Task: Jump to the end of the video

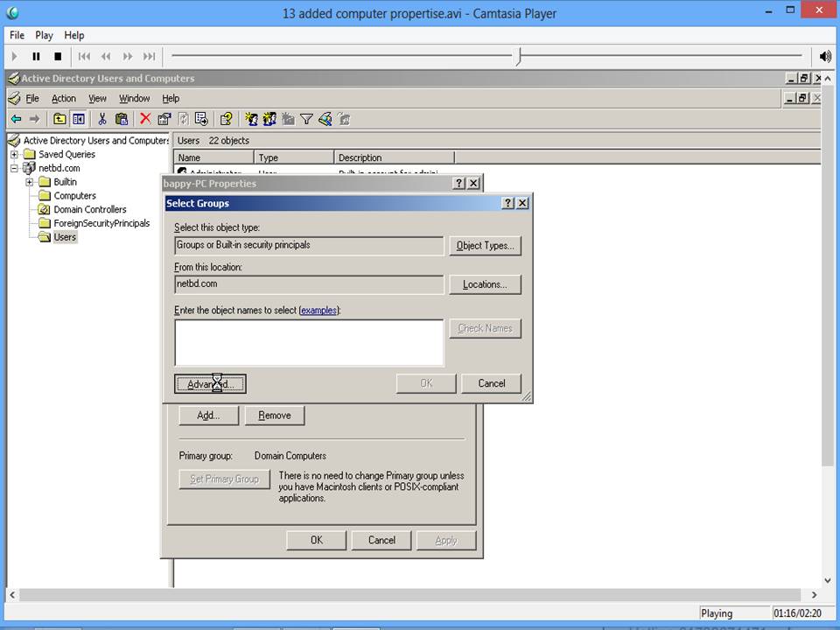Action: [149, 56]
